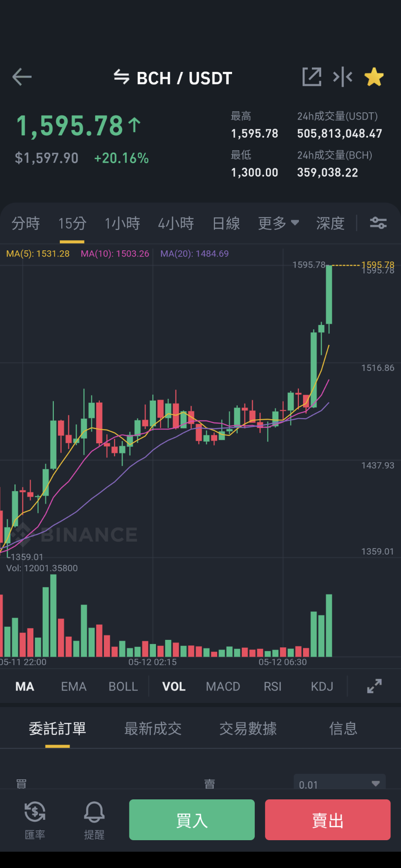Open chart settings sliders icon

pyautogui.click(x=378, y=223)
